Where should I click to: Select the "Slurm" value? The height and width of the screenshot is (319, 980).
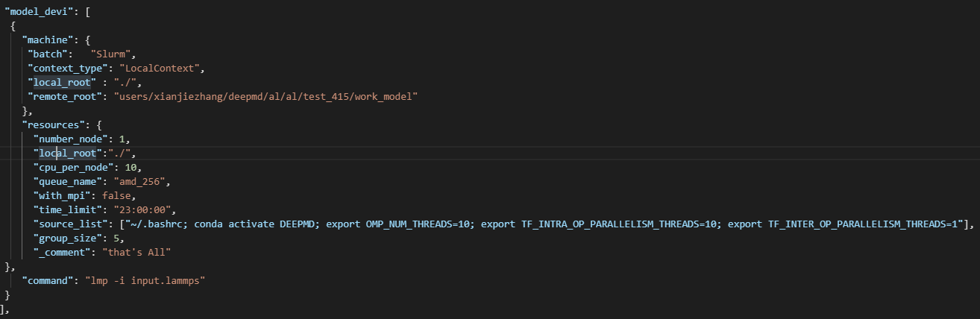[x=111, y=54]
